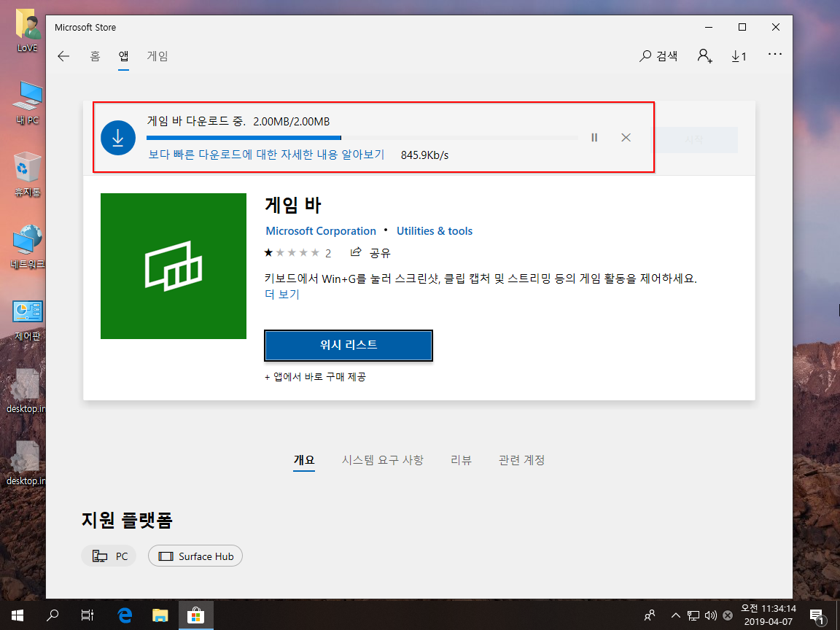840x630 pixels.
Task: Open Task View on the taskbar
Action: coord(87,615)
